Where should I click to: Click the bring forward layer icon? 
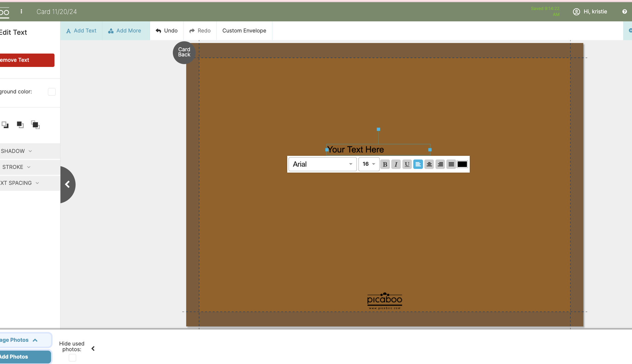click(x=20, y=125)
